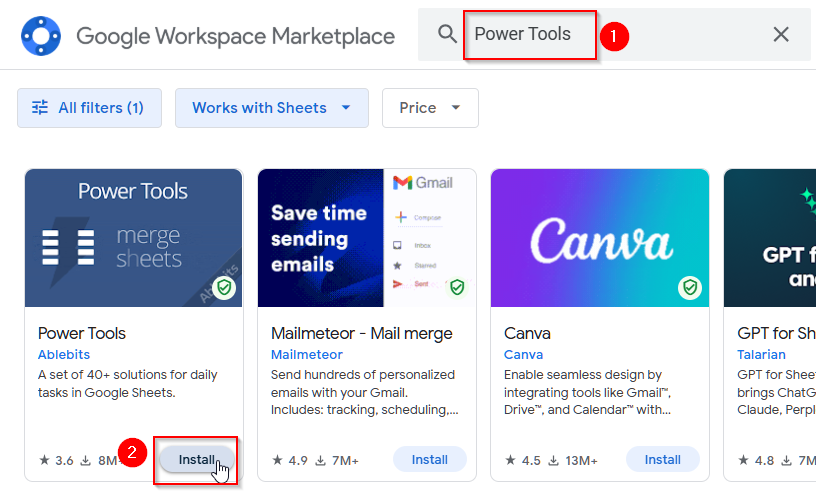
Task: Open All filters (1) panel
Action: click(90, 108)
